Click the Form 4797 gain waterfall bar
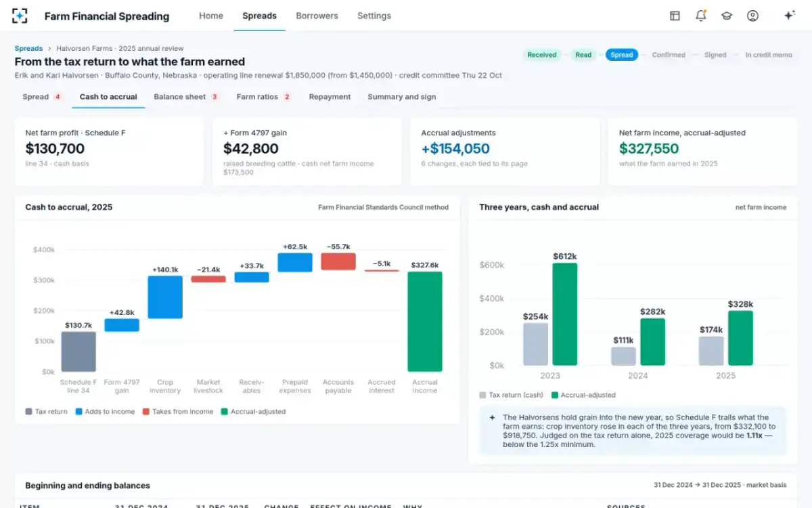The height and width of the screenshot is (508, 812). pyautogui.click(x=122, y=325)
